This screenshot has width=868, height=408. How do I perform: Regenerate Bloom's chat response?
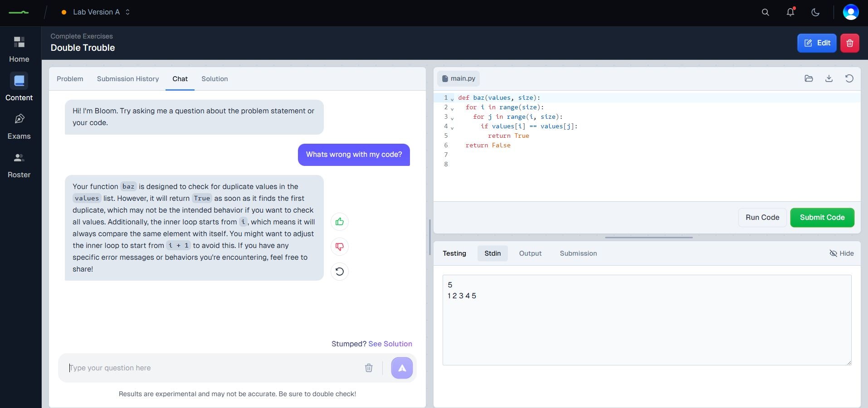pos(339,271)
